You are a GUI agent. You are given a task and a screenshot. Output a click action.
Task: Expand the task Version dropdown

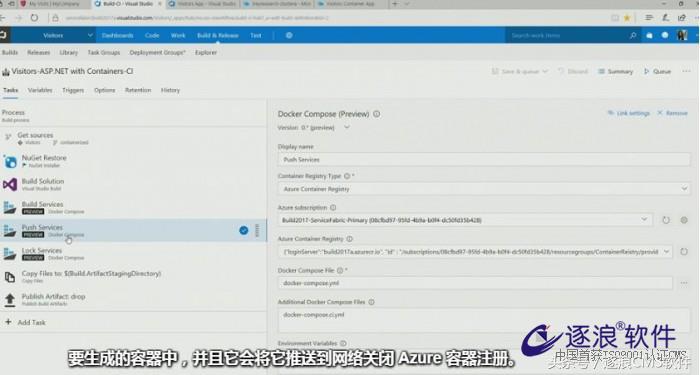click(346, 127)
